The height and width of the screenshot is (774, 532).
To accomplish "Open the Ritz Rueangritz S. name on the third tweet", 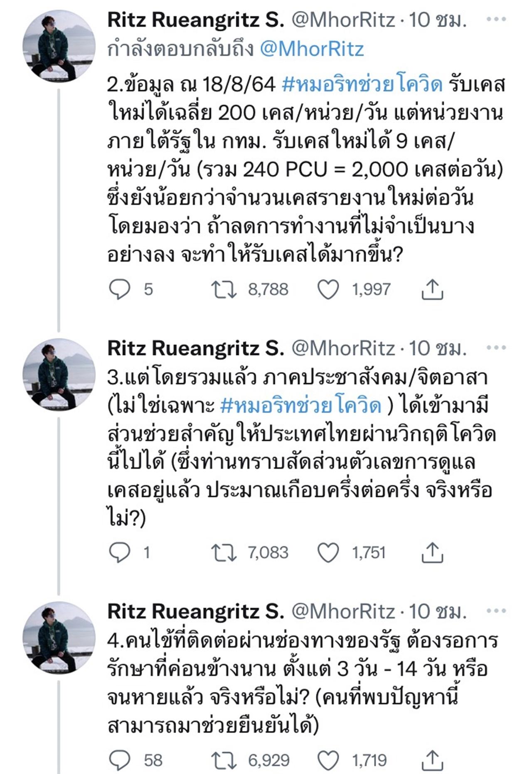I will click(195, 611).
